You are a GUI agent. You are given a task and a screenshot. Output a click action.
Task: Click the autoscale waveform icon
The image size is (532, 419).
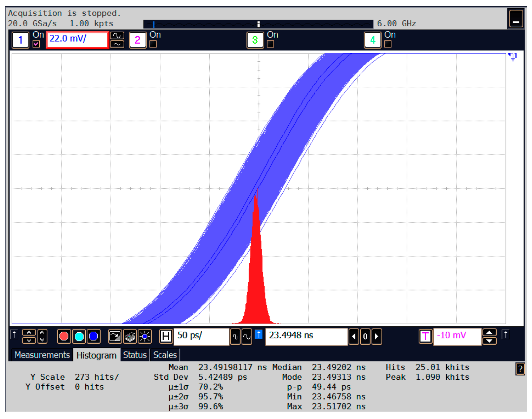tap(115, 337)
